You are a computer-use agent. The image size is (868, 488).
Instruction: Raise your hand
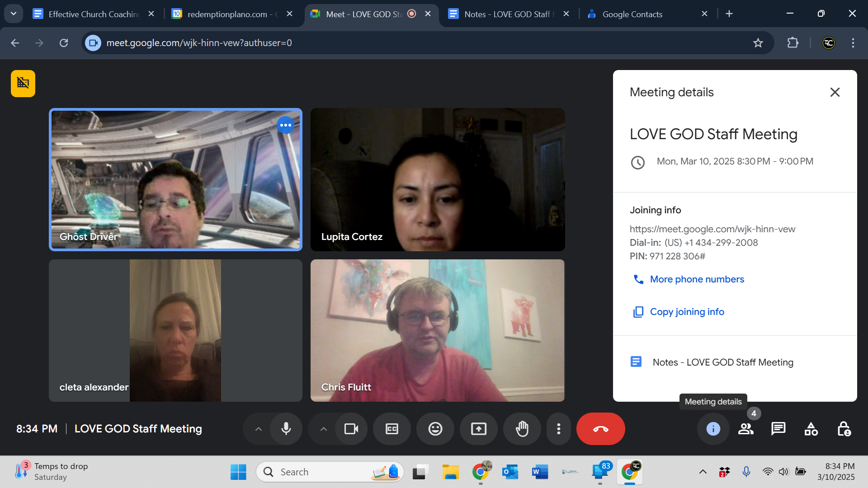[x=522, y=429]
